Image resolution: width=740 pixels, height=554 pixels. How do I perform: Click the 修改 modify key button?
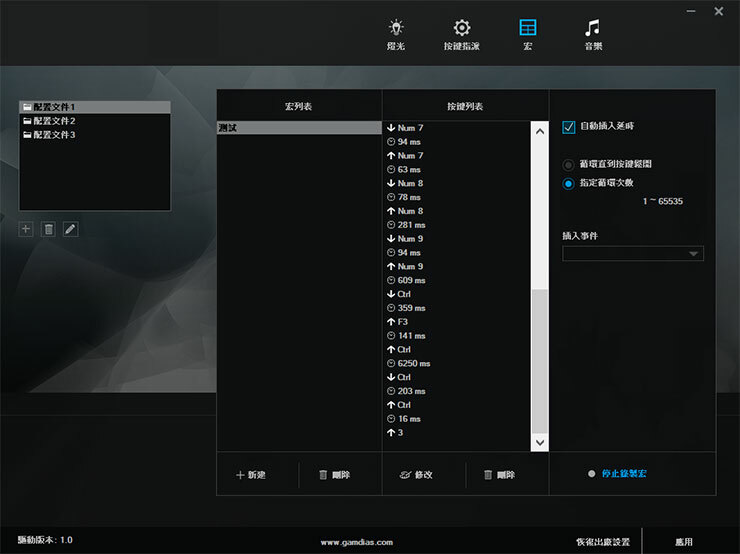click(x=416, y=475)
